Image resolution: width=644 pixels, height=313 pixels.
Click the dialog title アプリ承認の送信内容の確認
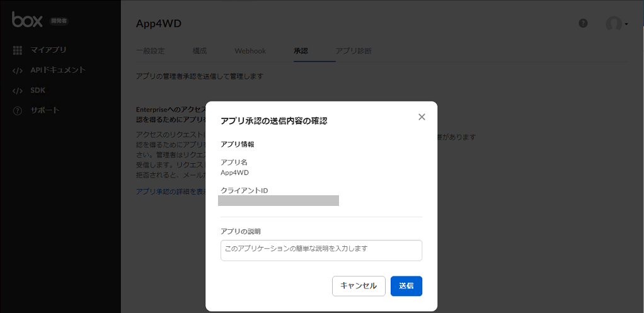[x=274, y=121]
